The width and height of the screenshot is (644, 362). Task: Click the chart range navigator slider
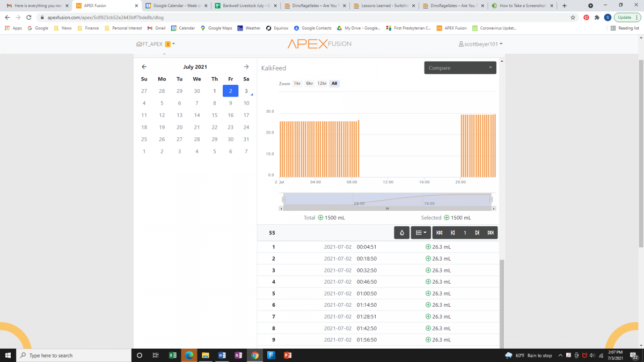[x=387, y=199]
